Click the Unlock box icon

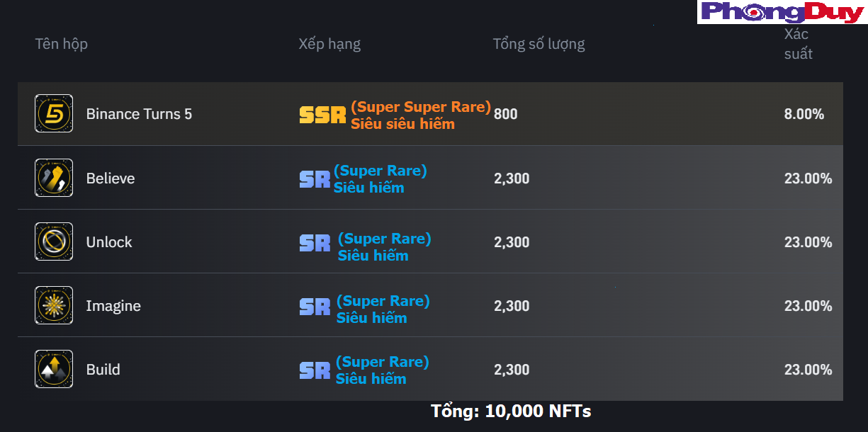[x=54, y=241]
